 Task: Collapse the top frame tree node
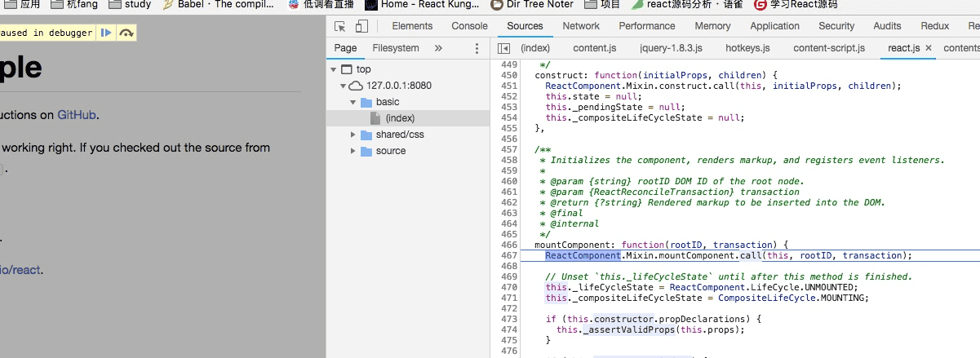point(333,69)
